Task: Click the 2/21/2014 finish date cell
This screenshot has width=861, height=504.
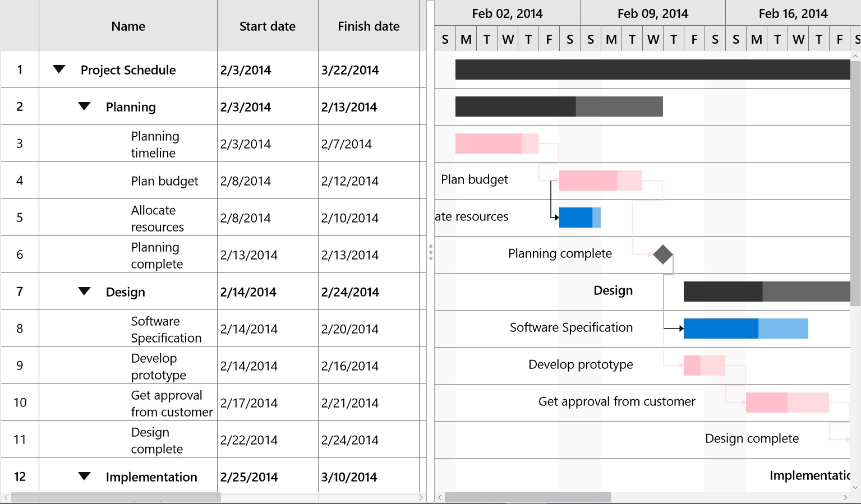Action: click(369, 403)
